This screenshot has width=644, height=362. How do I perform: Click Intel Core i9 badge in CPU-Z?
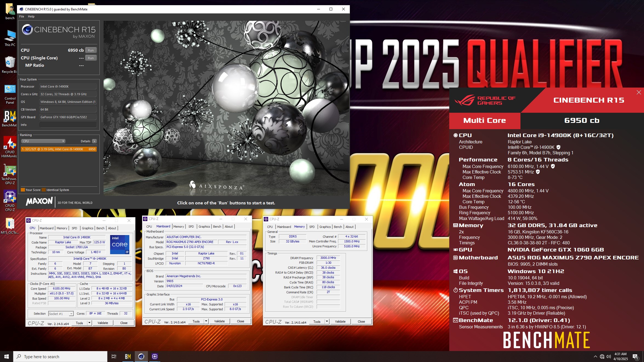click(x=120, y=244)
